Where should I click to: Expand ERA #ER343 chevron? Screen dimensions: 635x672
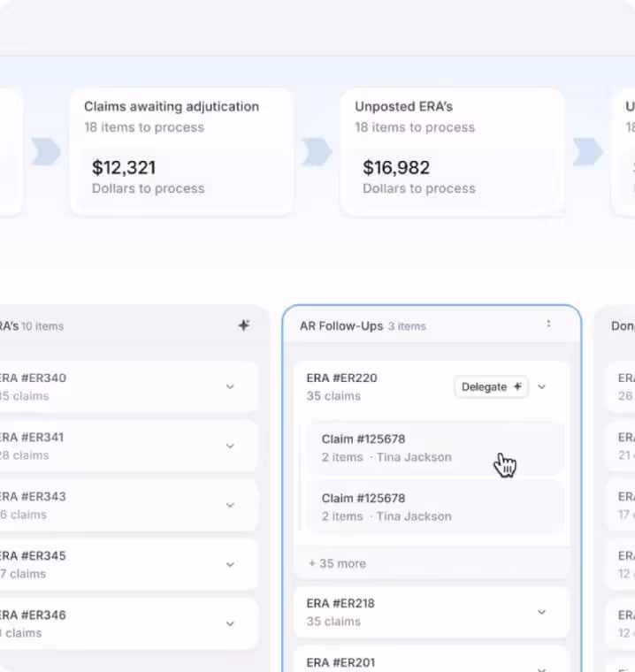click(230, 505)
